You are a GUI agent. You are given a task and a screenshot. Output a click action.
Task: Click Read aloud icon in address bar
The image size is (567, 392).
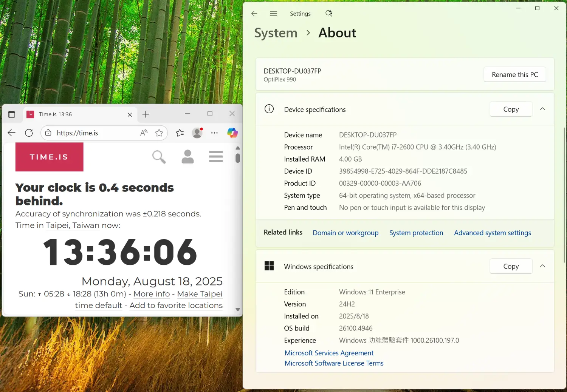[x=144, y=133]
